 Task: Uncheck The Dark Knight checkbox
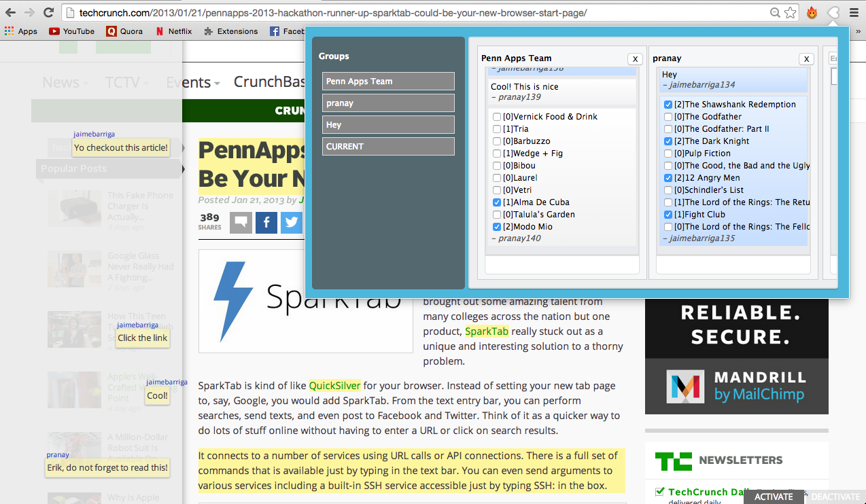(x=668, y=141)
